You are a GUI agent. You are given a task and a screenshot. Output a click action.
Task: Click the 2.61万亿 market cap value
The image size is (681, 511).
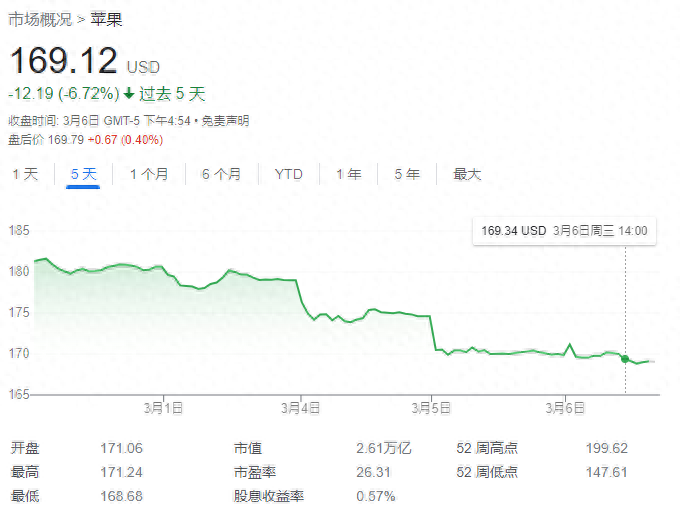[x=383, y=448]
